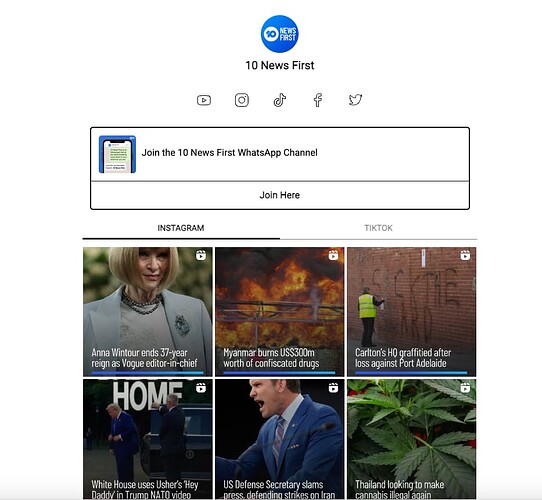Click reel icon on White House Usher post
Image resolution: width=542 pixels, height=500 pixels.
tap(201, 388)
